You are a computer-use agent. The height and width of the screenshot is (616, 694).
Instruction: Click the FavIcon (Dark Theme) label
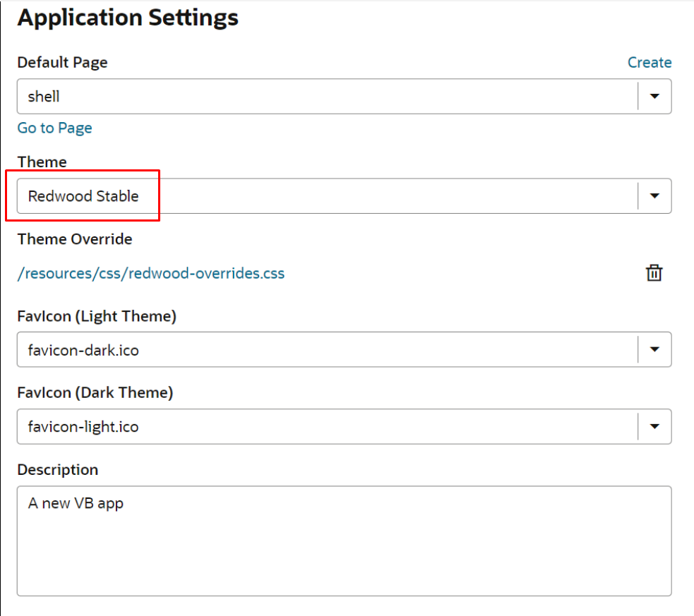[95, 393]
